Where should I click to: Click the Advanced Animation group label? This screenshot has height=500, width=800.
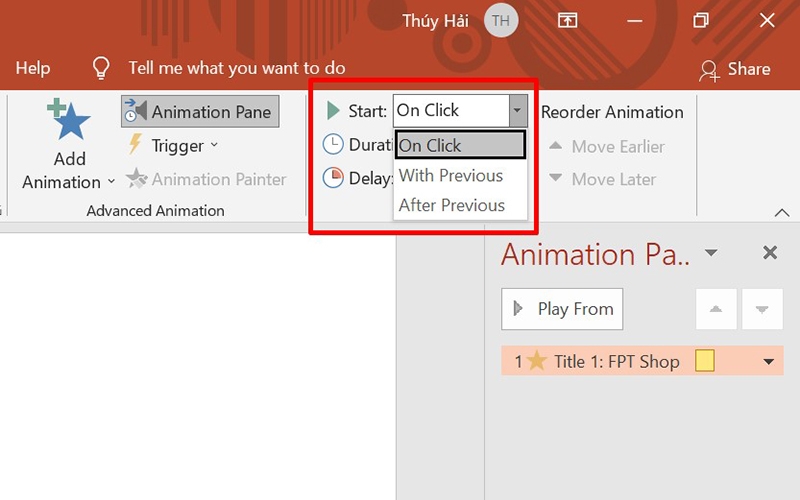[x=155, y=211]
